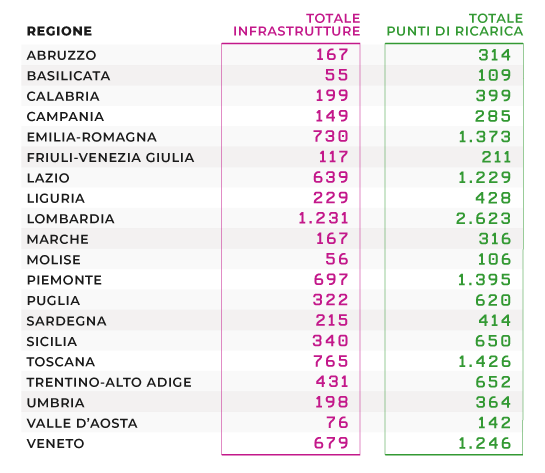Click the ABRUZZO region row label

point(61,55)
